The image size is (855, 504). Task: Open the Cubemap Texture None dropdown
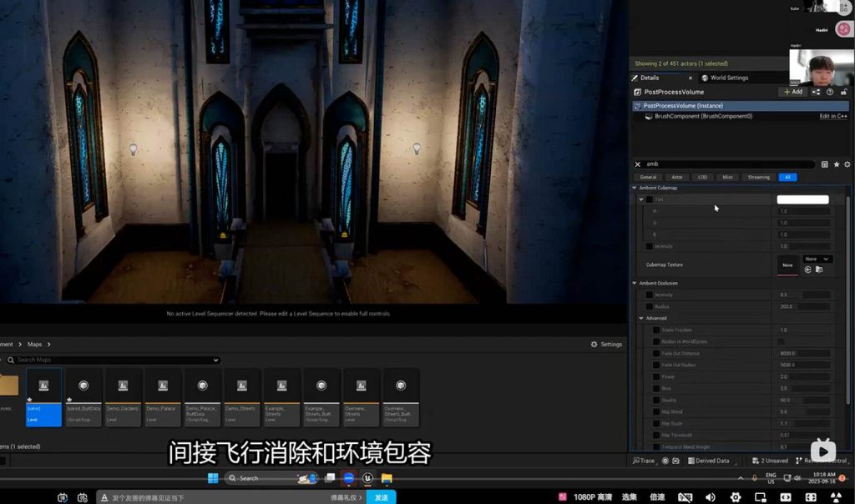click(817, 259)
